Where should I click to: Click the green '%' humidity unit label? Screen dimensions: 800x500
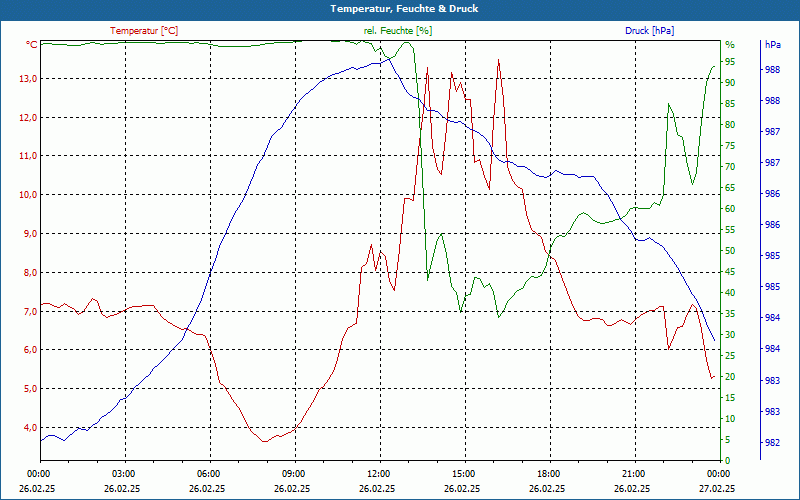pos(730,45)
